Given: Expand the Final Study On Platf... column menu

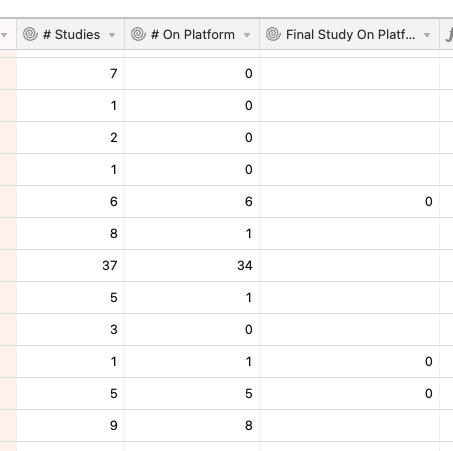Looking at the screenshot, I should (x=427, y=35).
